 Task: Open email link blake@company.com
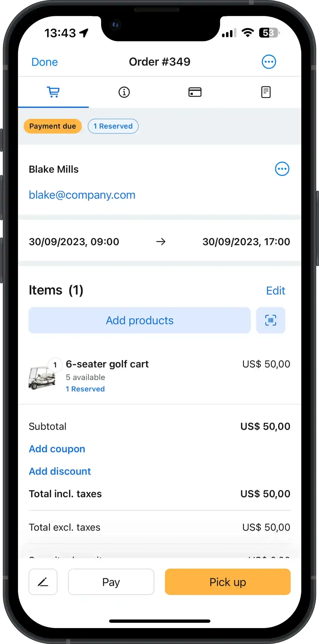coord(82,195)
